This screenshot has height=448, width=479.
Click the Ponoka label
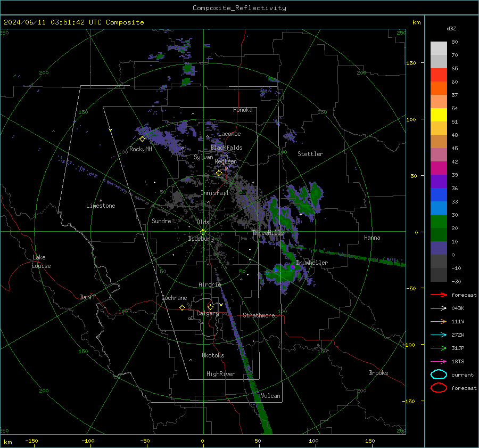243,110
